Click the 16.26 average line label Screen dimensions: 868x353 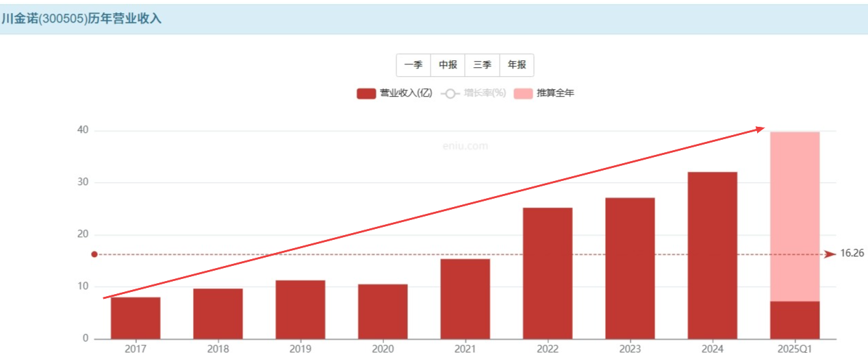click(x=852, y=254)
